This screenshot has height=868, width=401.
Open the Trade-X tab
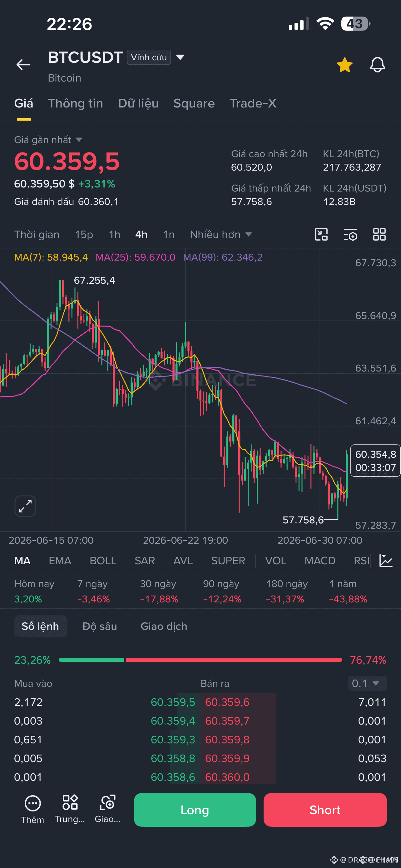pos(253,103)
